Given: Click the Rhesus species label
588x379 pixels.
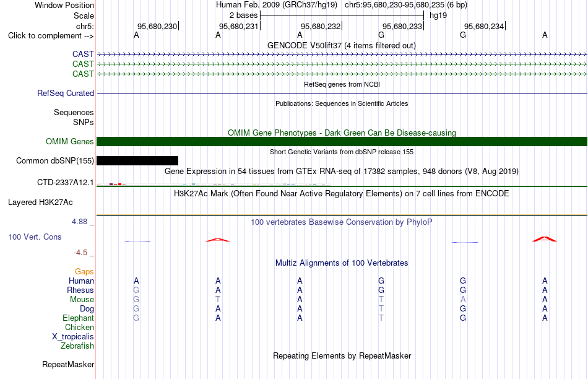Looking at the screenshot, I should [80, 290].
